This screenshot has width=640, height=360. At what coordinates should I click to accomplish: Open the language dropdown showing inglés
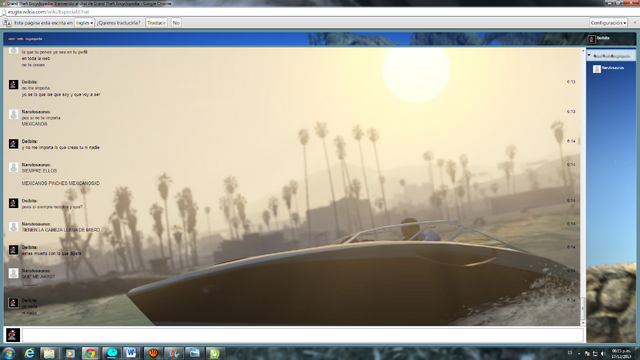(84, 23)
